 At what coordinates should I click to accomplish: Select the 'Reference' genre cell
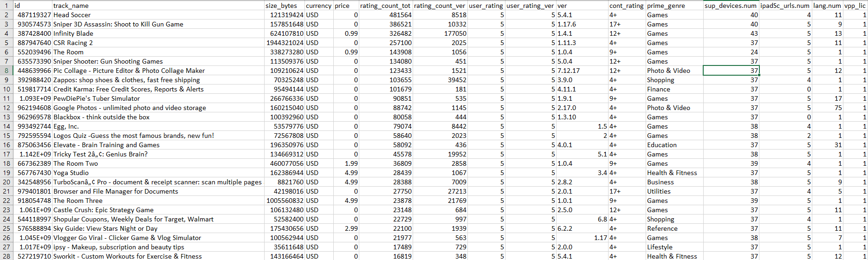click(674, 228)
